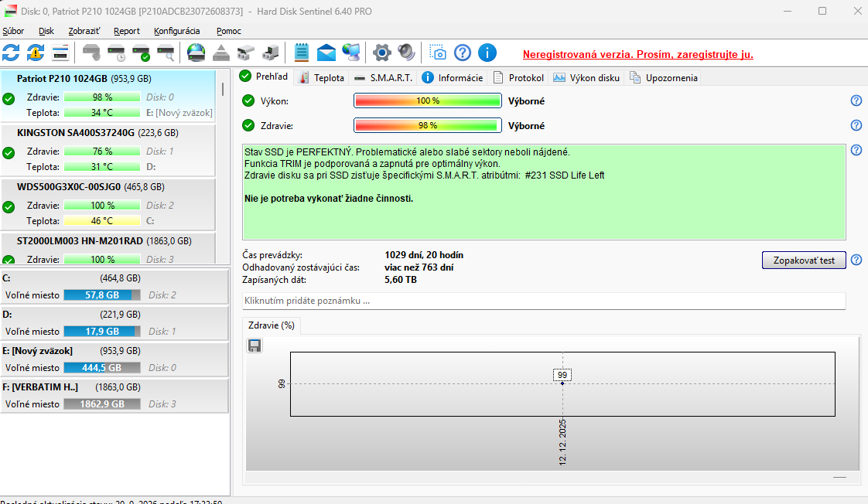Click the note field 'Kliknutím pridáte poznámku'
This screenshot has width=868, height=504.
pyautogui.click(x=544, y=301)
